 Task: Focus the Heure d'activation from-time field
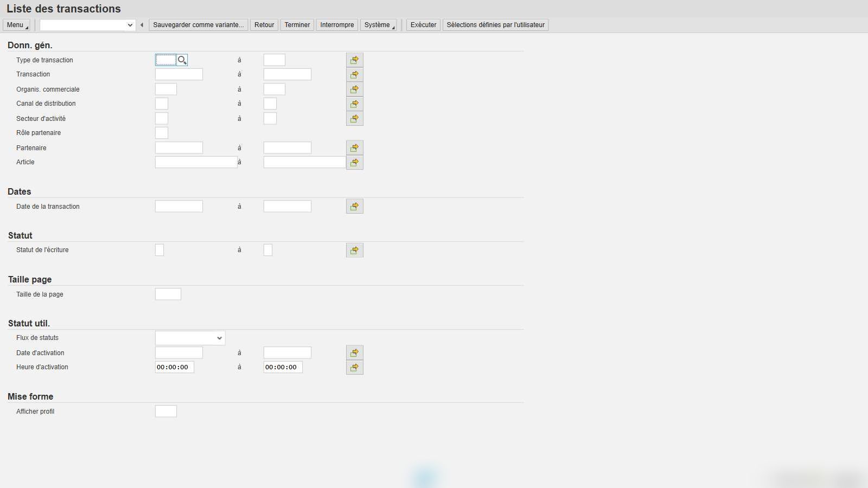tap(175, 367)
